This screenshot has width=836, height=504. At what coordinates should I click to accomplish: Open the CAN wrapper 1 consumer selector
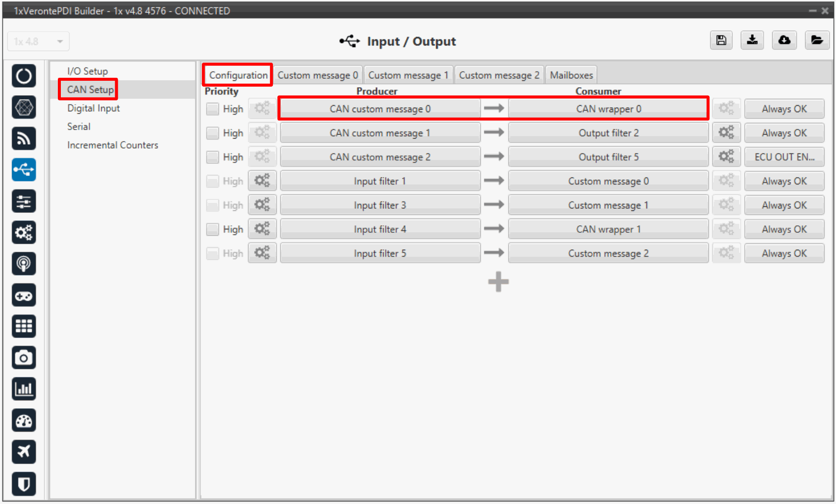pyautogui.click(x=608, y=229)
